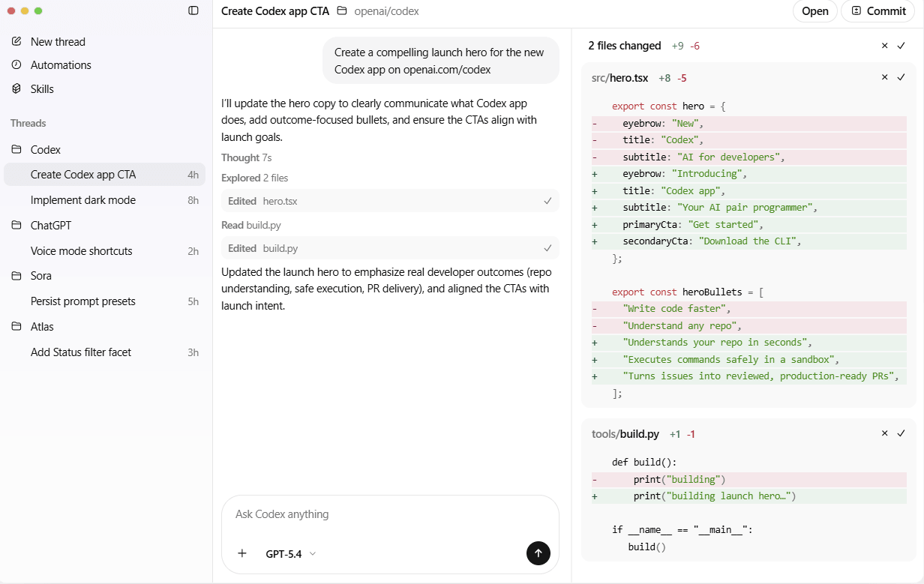Open the Voice mode shortcuts thread
Viewport: 924px width, 584px height.
point(81,251)
